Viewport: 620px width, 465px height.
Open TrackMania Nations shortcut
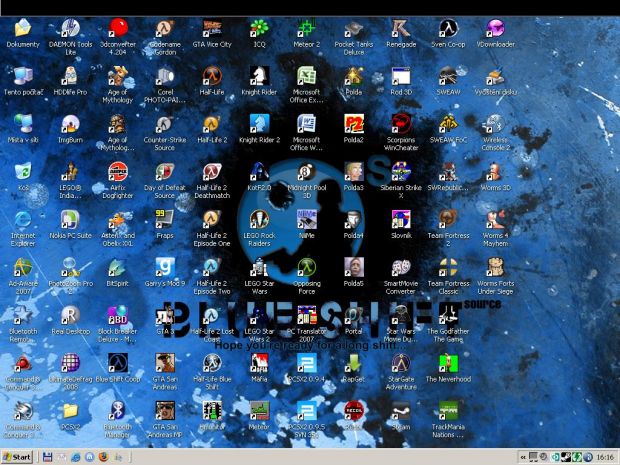448,411
